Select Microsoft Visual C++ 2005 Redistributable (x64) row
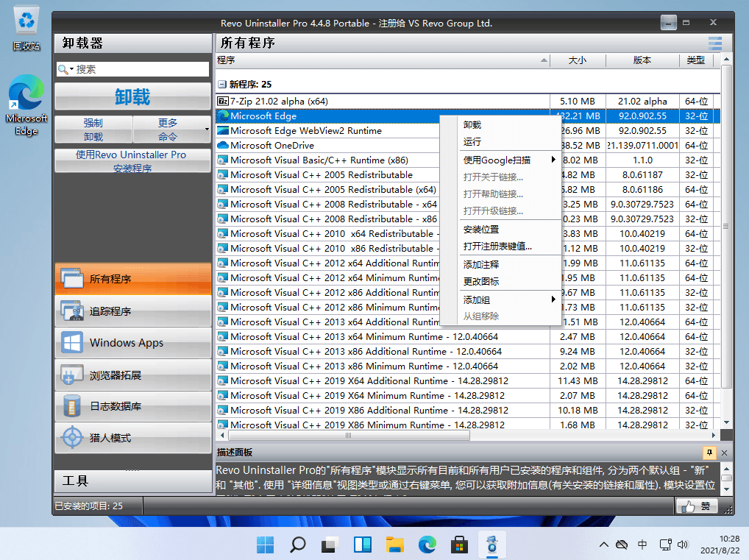 tap(468, 190)
